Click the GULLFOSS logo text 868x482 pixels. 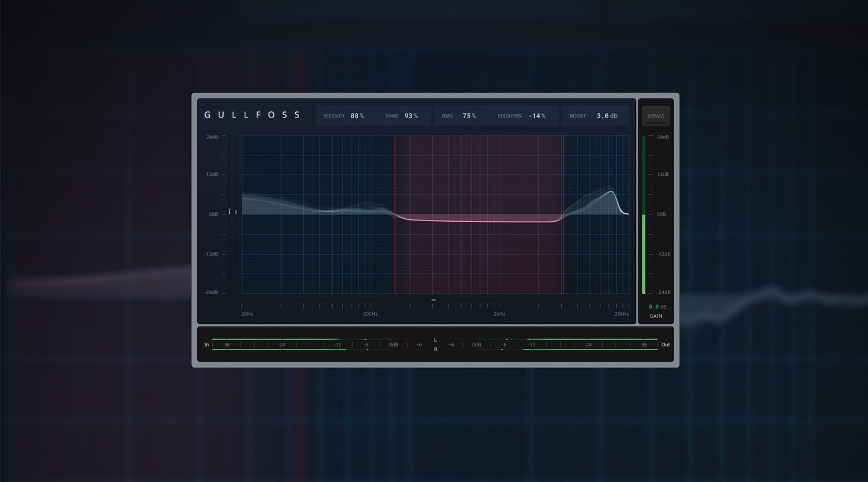(252, 115)
